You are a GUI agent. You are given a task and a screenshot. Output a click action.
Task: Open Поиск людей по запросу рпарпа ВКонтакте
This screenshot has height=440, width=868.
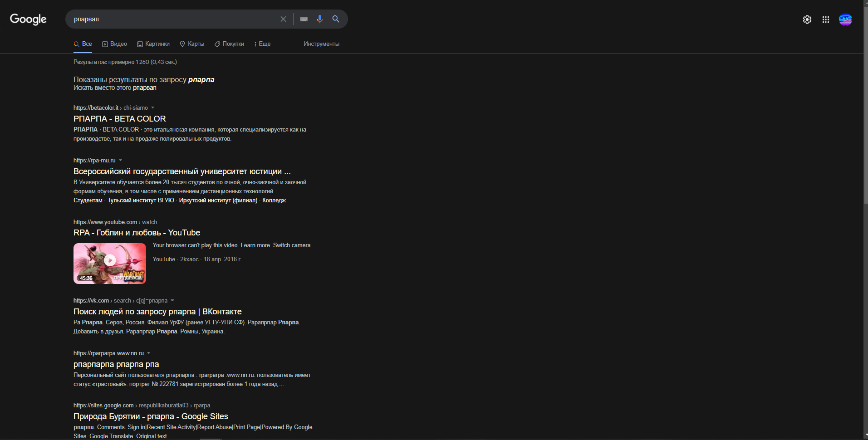[x=157, y=312]
